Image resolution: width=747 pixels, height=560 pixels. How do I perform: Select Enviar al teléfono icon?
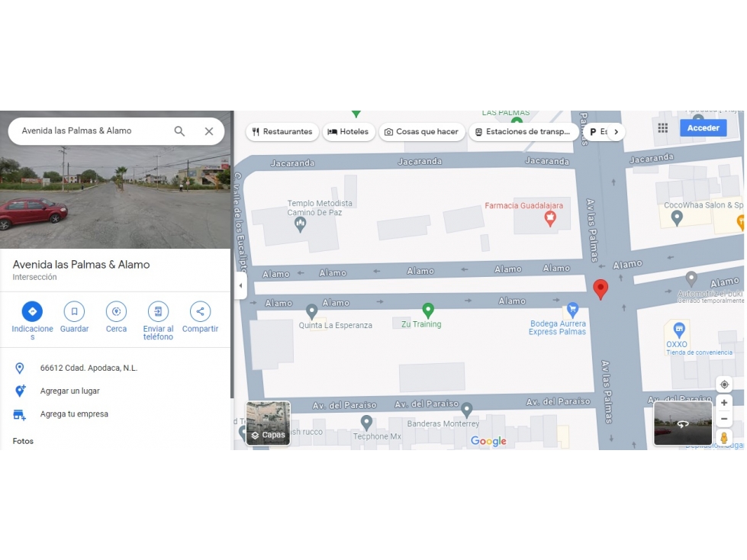tap(158, 311)
